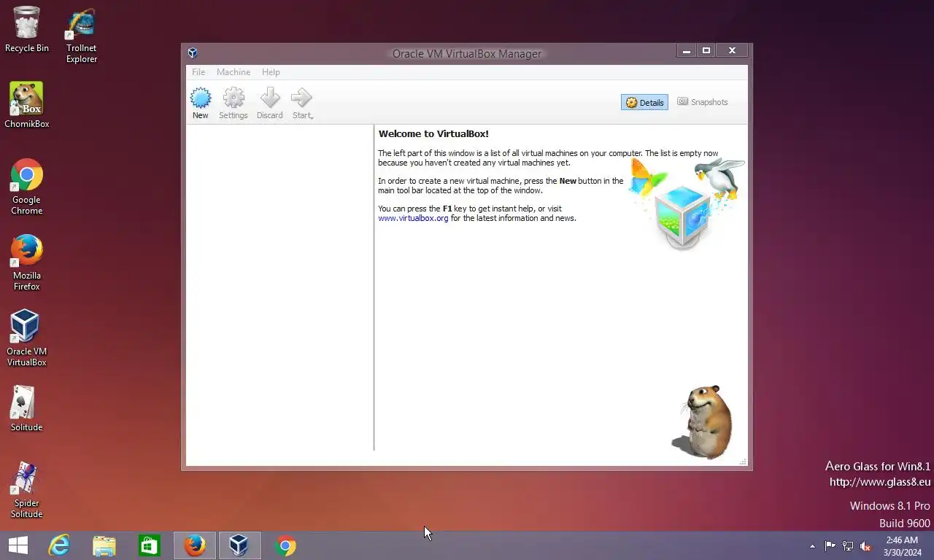Screen dimensions: 934x560
Task: Select the Solitude desktop icon
Action: point(27,408)
